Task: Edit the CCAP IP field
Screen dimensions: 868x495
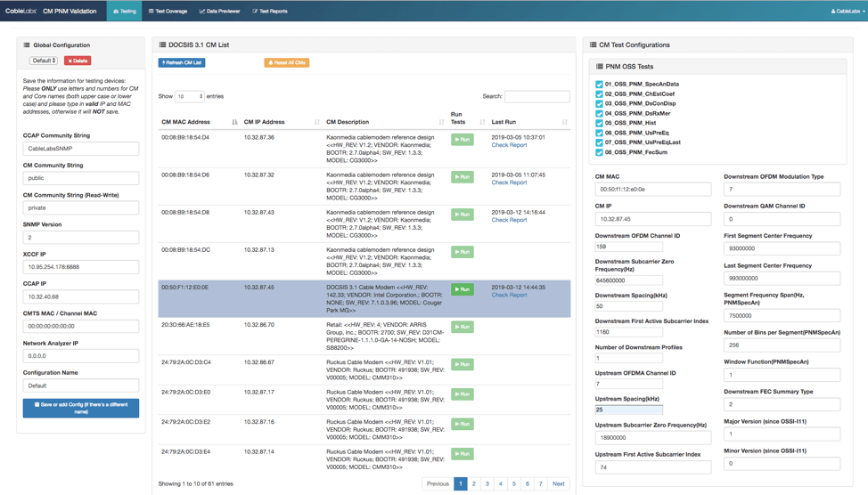Action: [81, 296]
